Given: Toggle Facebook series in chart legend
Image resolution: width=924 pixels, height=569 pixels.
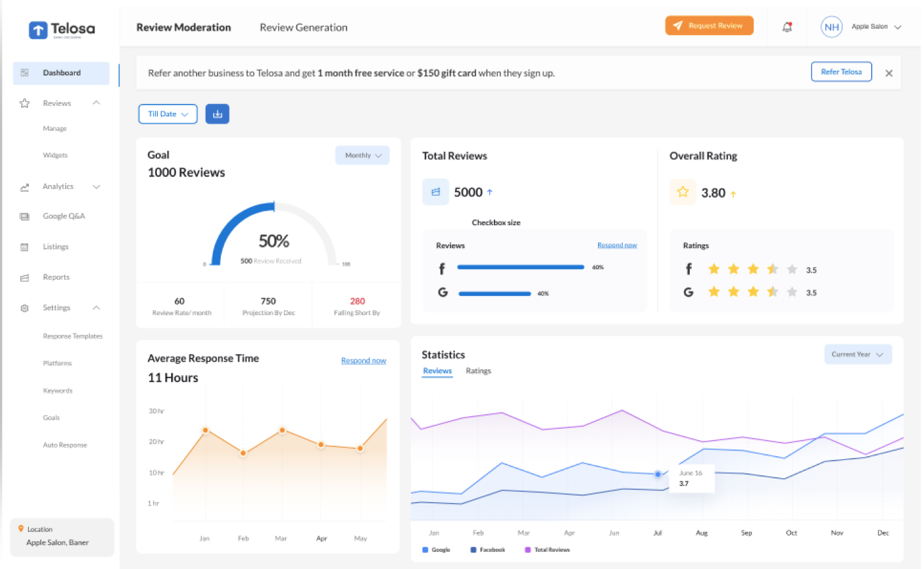Looking at the screenshot, I should coord(488,549).
